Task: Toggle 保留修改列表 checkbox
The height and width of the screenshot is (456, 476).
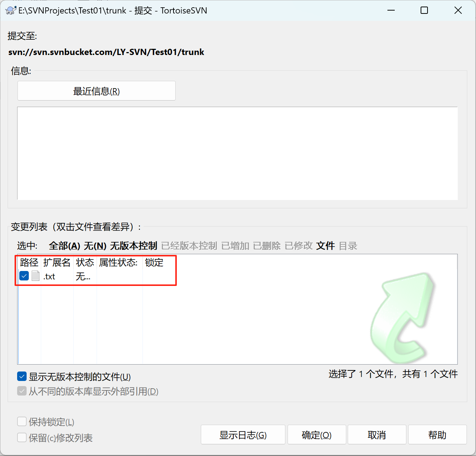Action: [22, 437]
